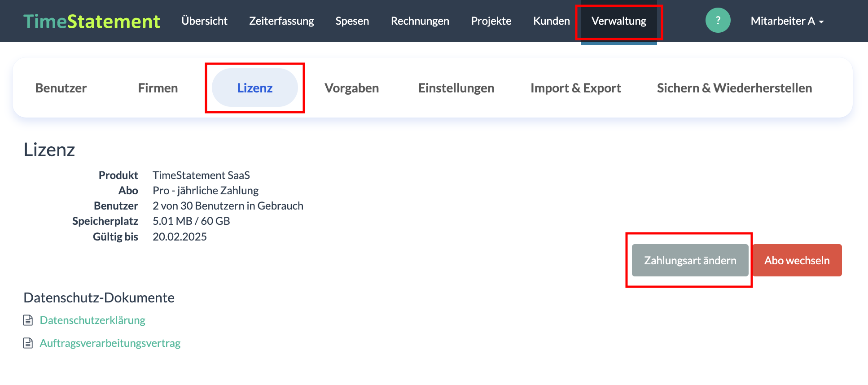Select the Lizenz tab
This screenshot has height=385, width=868.
(255, 88)
